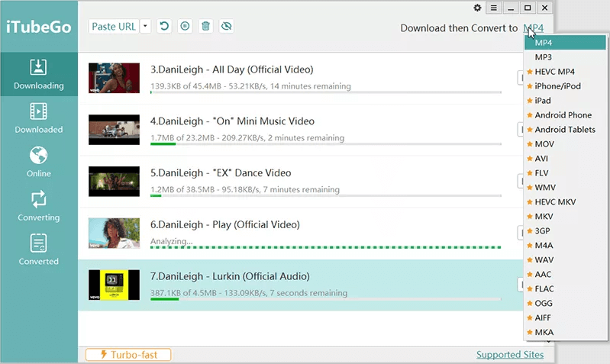This screenshot has width=610, height=364.
Task: Choose AVI format
Action: pos(565,158)
